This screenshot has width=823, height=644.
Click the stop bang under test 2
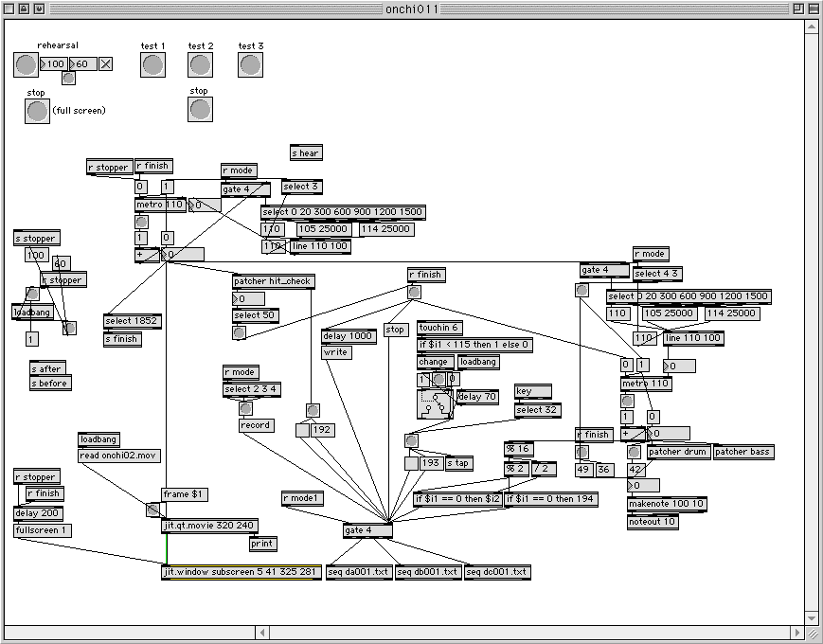pyautogui.click(x=200, y=110)
